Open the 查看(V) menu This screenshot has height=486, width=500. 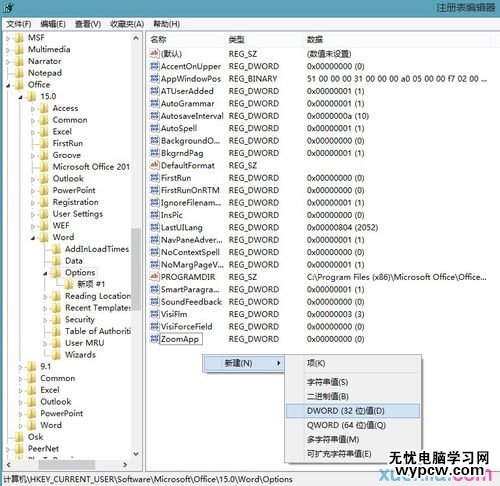coord(88,24)
